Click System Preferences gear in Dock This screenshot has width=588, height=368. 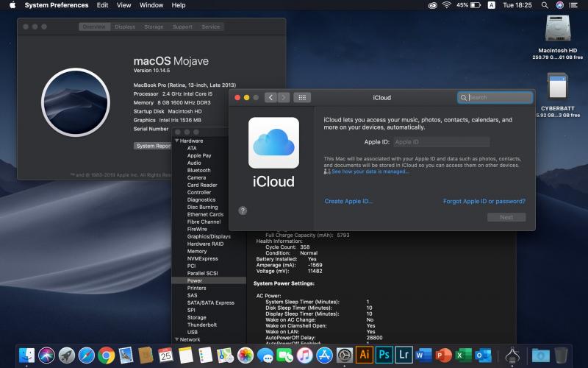point(344,355)
